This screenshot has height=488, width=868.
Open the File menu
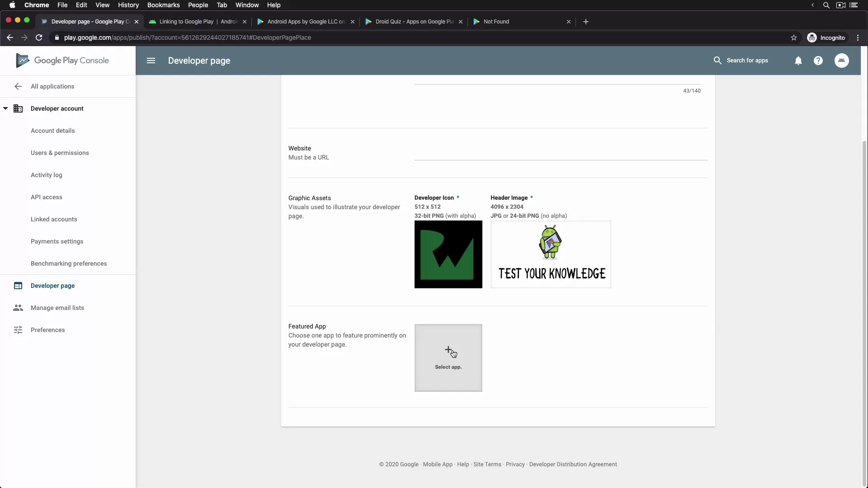point(62,5)
